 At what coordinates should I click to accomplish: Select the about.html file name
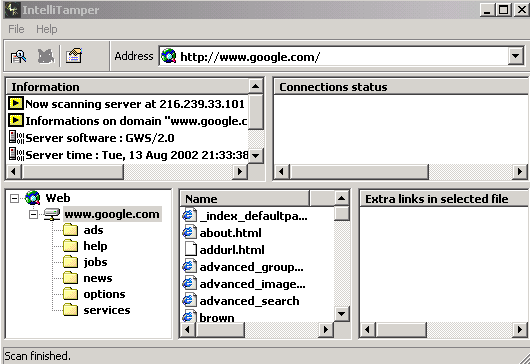click(231, 233)
